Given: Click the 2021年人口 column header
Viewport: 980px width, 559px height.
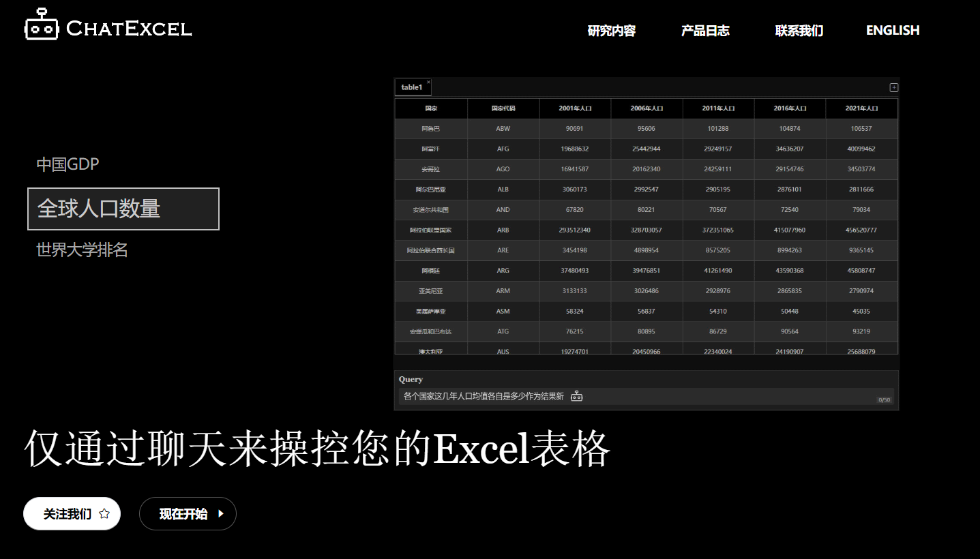Looking at the screenshot, I should (x=862, y=108).
